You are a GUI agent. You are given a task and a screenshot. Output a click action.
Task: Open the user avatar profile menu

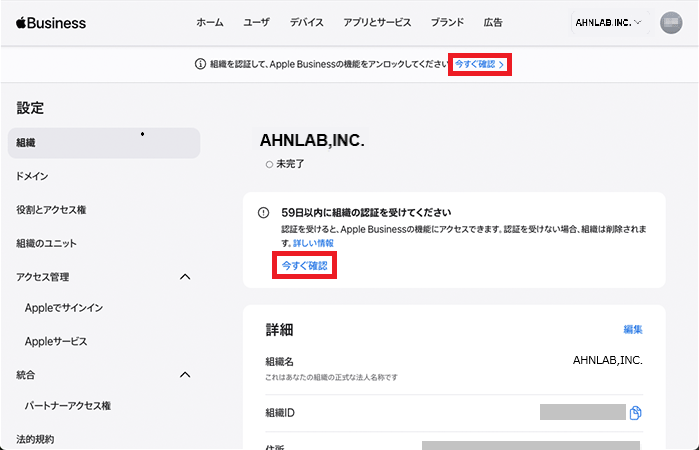pos(671,22)
